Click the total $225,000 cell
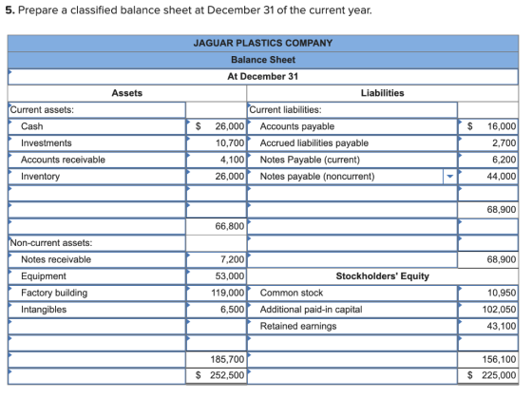Screen dimensions: 532x398 click(x=488, y=375)
